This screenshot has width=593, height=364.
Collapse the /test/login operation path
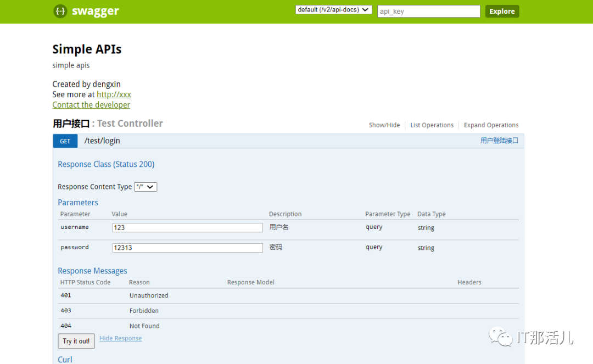point(102,141)
